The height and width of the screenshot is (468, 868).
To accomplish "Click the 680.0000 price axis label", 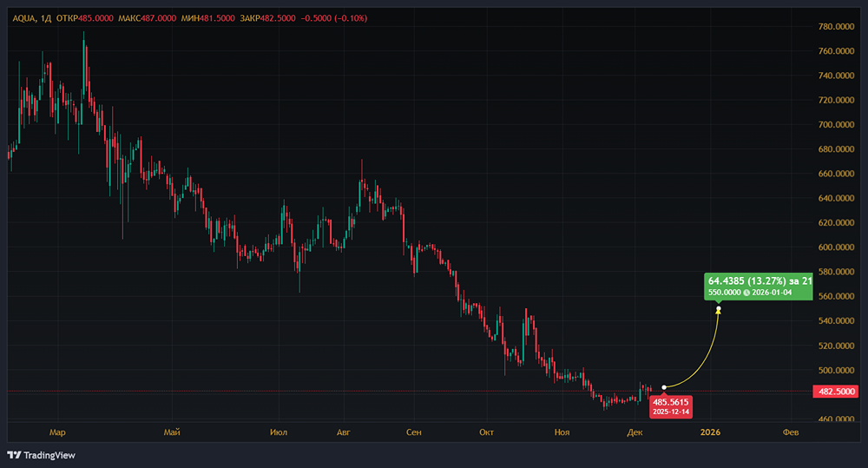I will (x=836, y=149).
